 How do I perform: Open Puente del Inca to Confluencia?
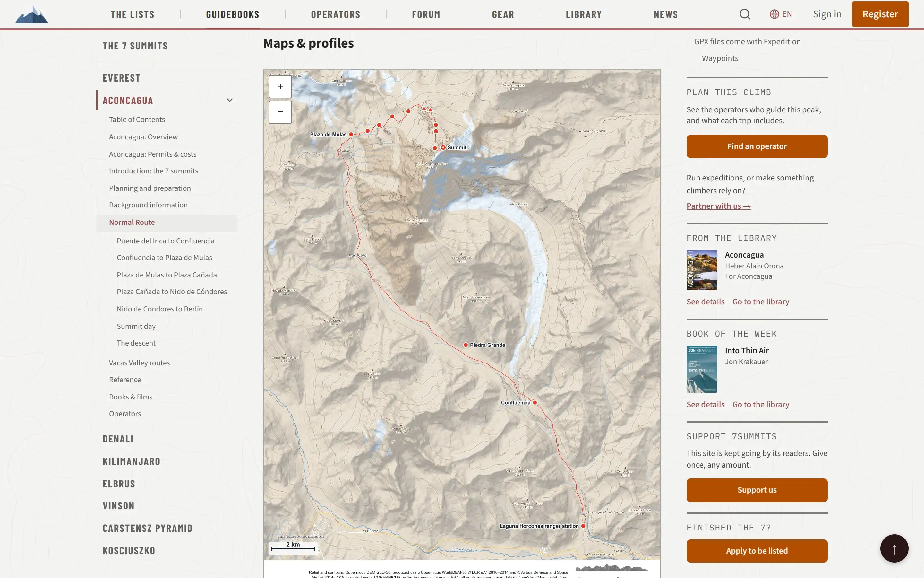tap(165, 241)
